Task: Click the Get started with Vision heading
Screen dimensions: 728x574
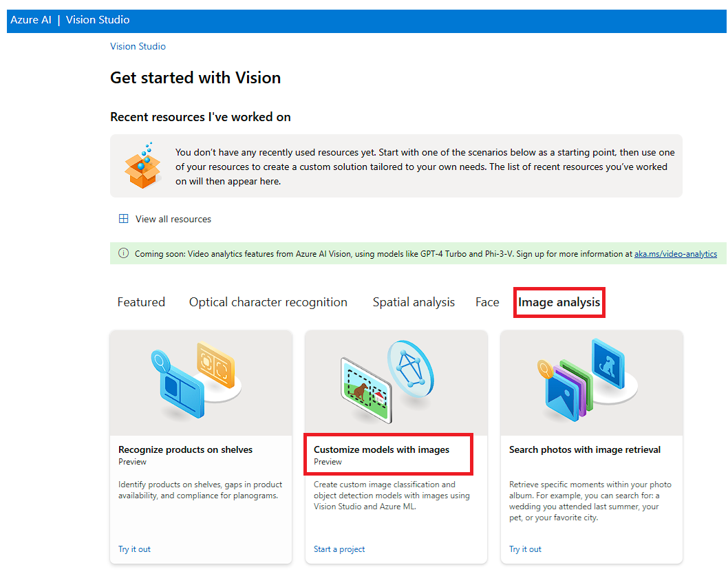Action: click(195, 78)
